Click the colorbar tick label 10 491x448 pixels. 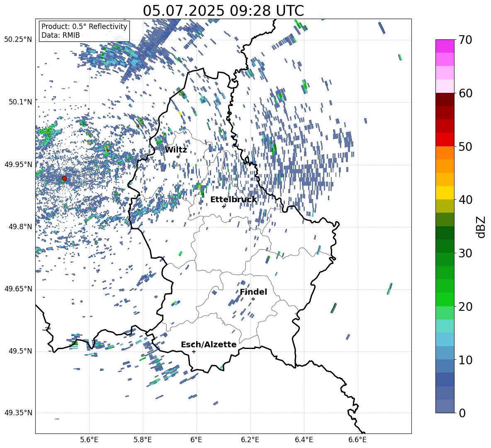[x=465, y=360]
